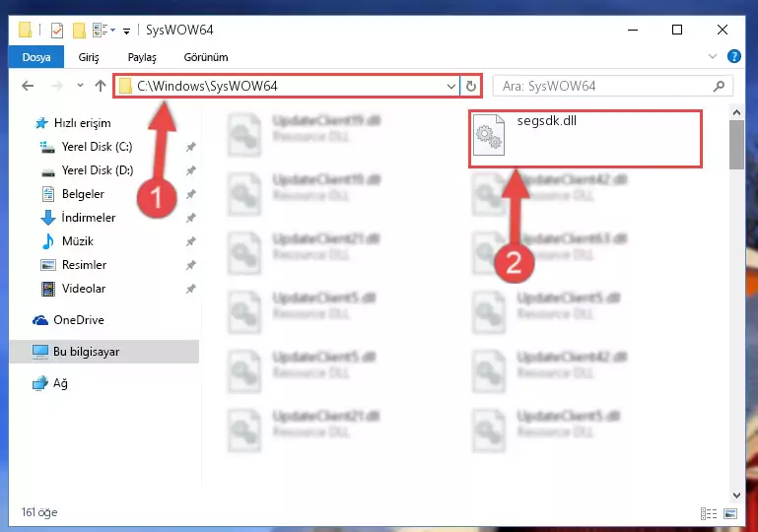This screenshot has height=532, width=758.
Task: Select the segsdk.dll file name
Action: point(547,121)
